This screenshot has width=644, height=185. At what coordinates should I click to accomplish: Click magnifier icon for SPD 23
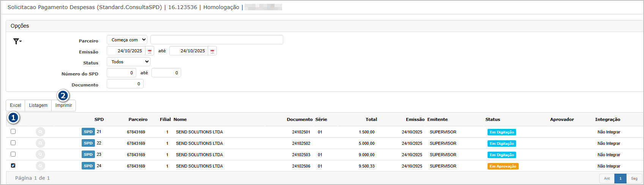40,155
